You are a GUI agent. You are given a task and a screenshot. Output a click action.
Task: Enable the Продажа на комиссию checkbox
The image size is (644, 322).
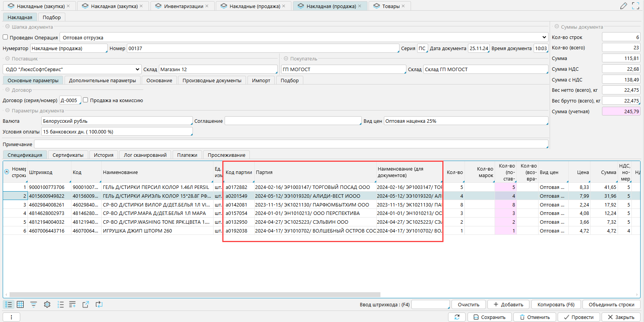tap(86, 100)
